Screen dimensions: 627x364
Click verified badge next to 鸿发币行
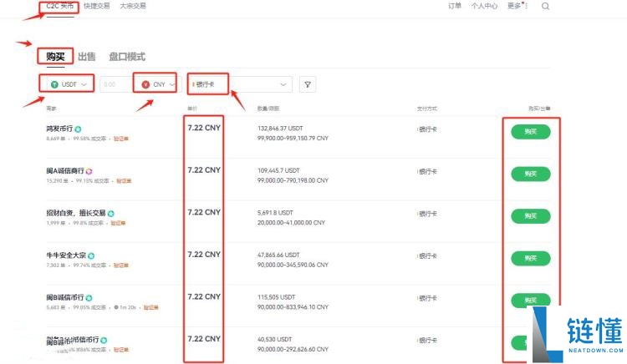coord(78,129)
